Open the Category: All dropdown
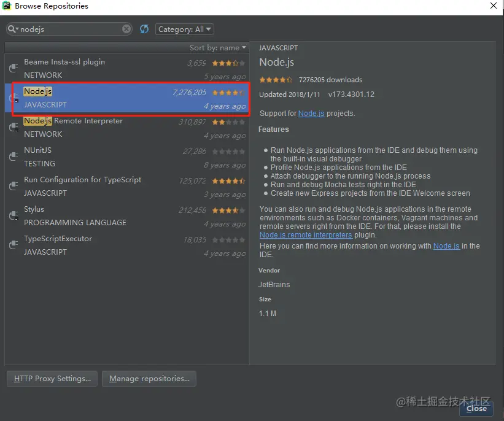The height and width of the screenshot is (421, 504). click(x=185, y=29)
